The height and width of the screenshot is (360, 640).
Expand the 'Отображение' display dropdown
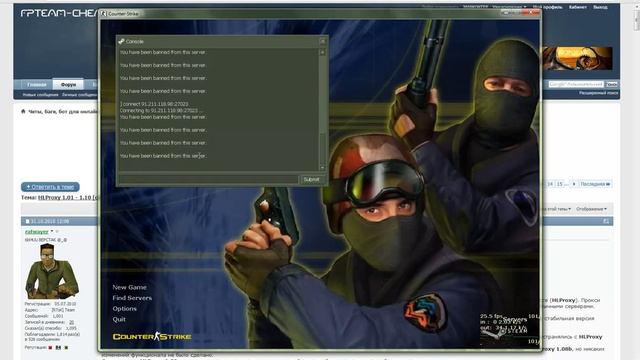click(591, 209)
